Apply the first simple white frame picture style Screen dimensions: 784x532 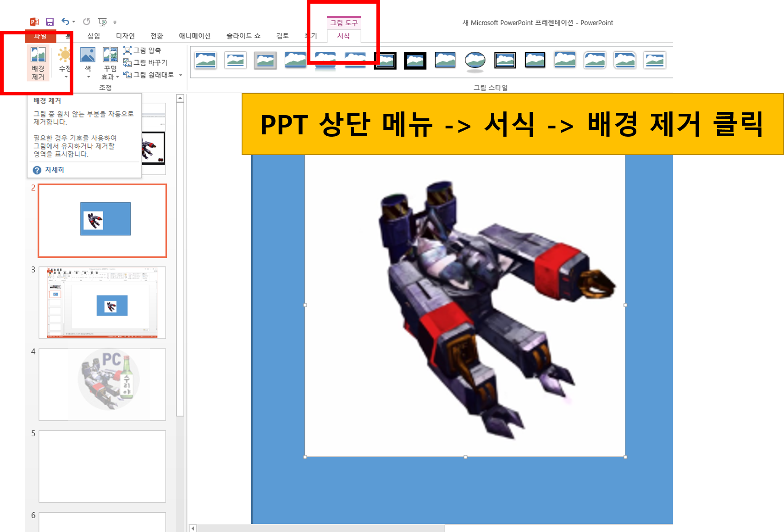pos(205,61)
